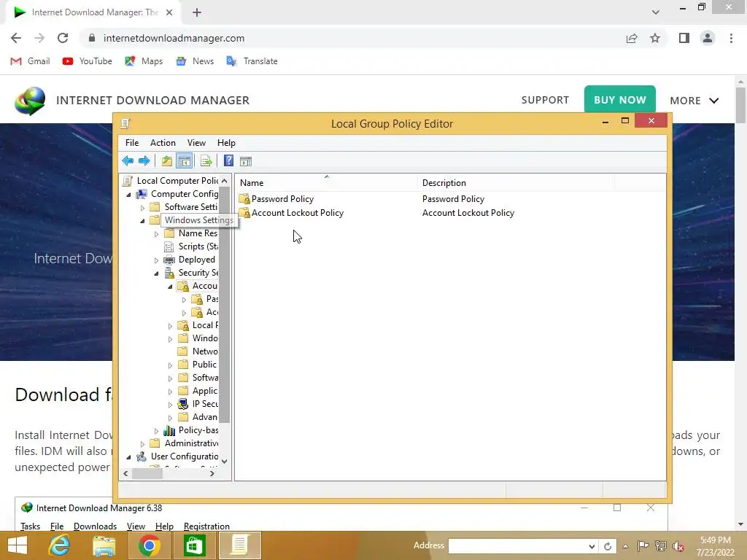Toggle Show/Hide Action Pane toolbar icon
Image resolution: width=747 pixels, height=560 pixels.
click(246, 161)
